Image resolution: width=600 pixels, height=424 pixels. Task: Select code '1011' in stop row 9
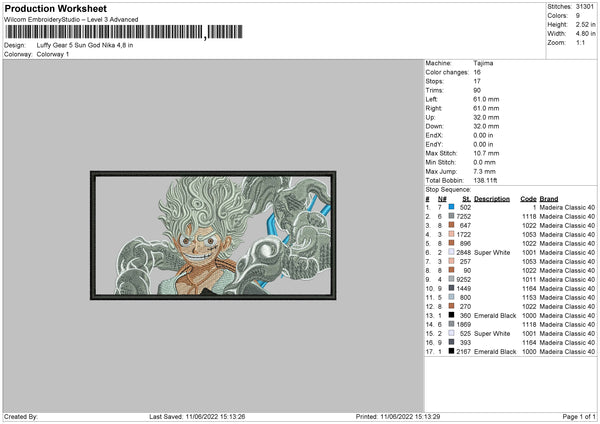click(529, 279)
